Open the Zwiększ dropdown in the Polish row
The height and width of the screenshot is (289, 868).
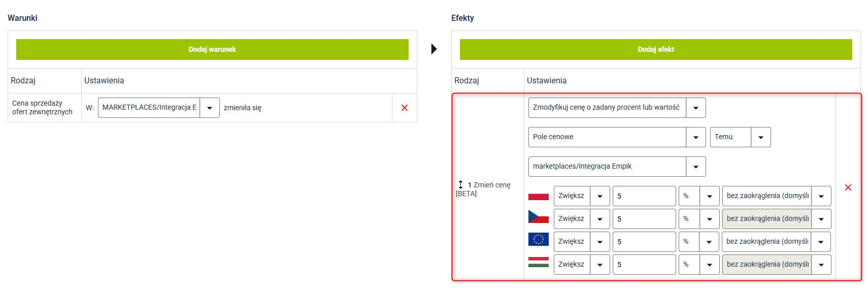(x=599, y=196)
